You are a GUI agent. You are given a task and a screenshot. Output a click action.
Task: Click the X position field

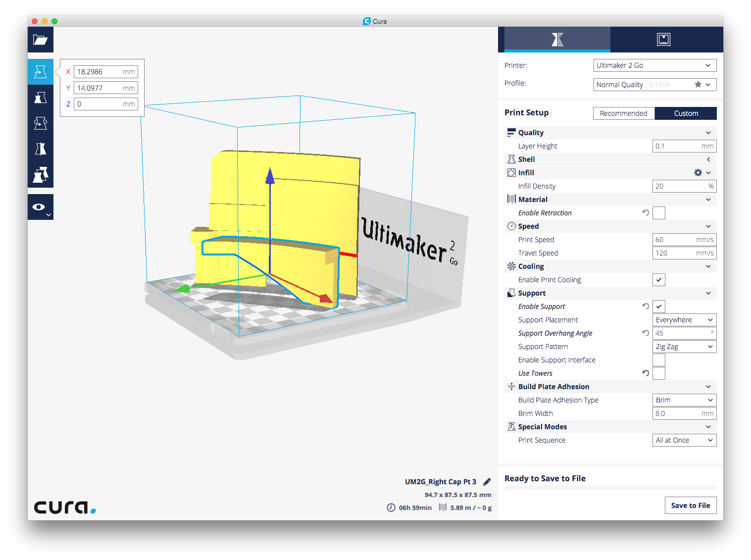click(106, 72)
